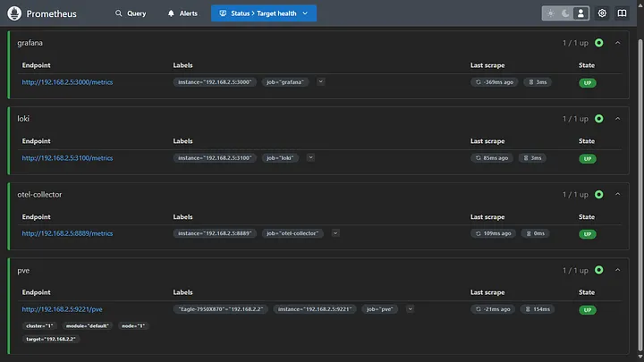Click the Prometheus flame logo
The width and height of the screenshot is (644, 362).
pyautogui.click(x=14, y=13)
